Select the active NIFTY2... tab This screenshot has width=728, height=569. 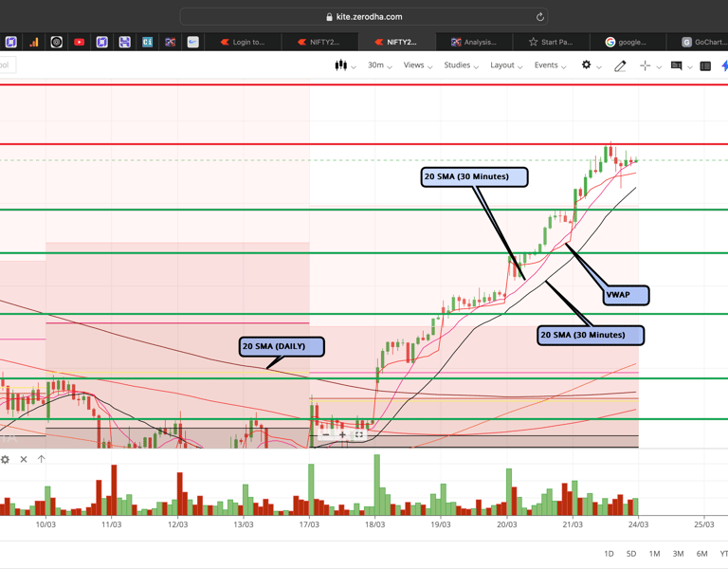click(x=397, y=42)
